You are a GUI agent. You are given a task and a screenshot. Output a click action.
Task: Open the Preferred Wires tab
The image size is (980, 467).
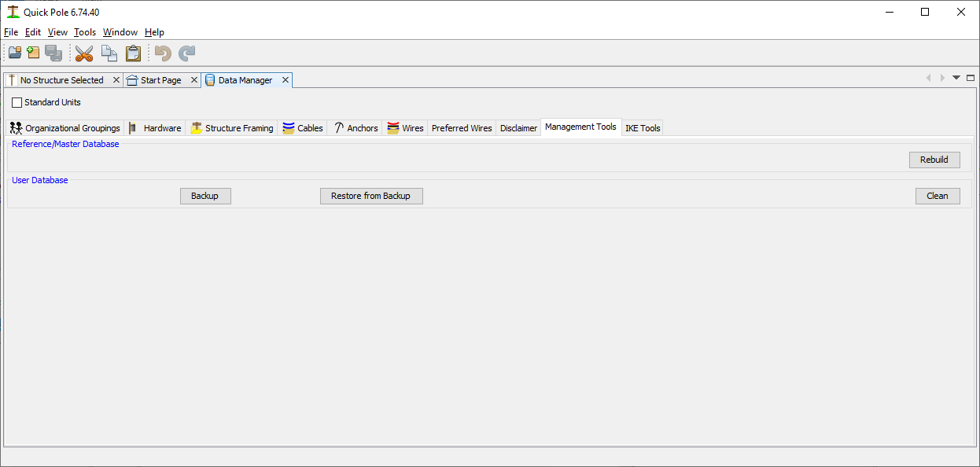point(462,128)
